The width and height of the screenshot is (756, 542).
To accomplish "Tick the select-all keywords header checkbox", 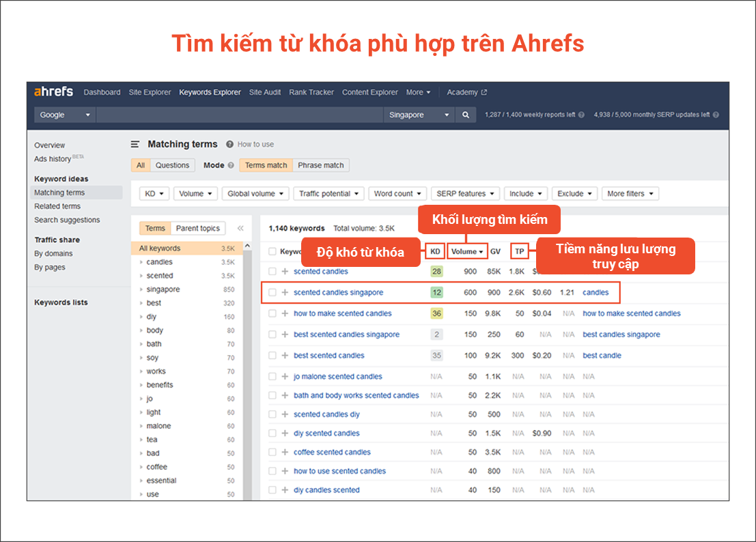I will click(272, 251).
